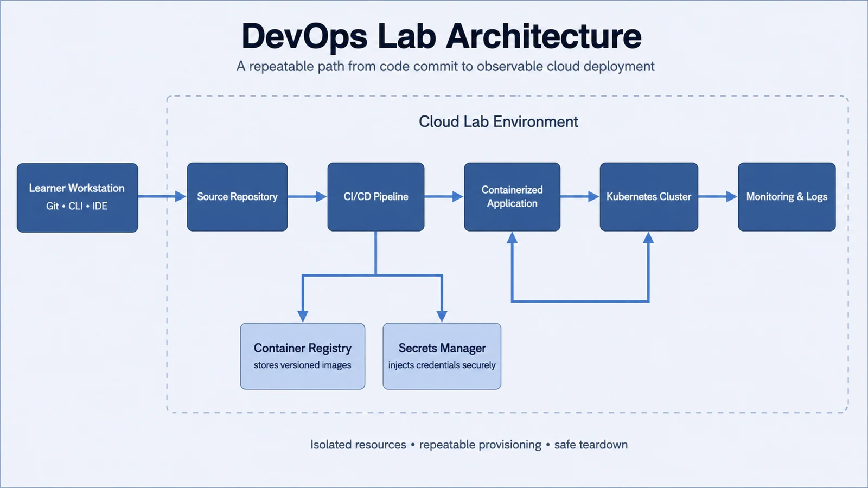This screenshot has width=868, height=488.
Task: Select the Learner Workstation box
Action: click(x=78, y=198)
